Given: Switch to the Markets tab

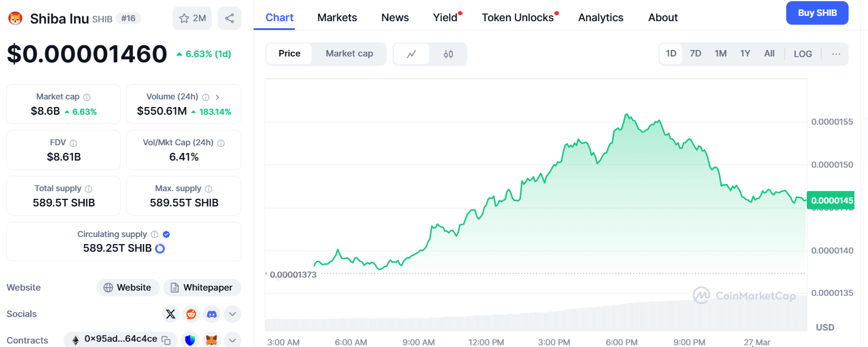Looking at the screenshot, I should (x=337, y=18).
